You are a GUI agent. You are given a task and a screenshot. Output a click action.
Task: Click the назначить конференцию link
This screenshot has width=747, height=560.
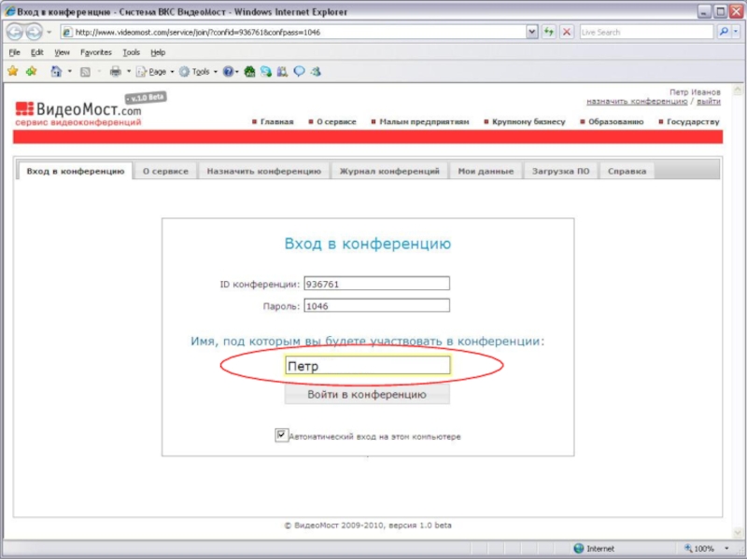(637, 101)
